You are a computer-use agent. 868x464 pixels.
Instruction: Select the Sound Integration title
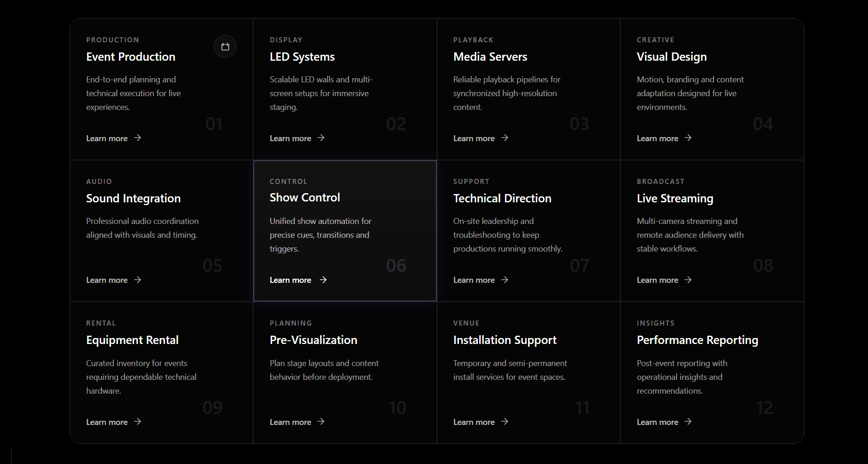pos(133,199)
